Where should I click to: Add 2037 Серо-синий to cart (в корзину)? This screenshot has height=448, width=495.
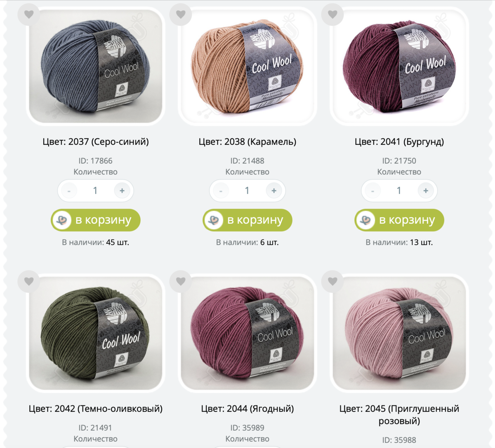click(96, 220)
